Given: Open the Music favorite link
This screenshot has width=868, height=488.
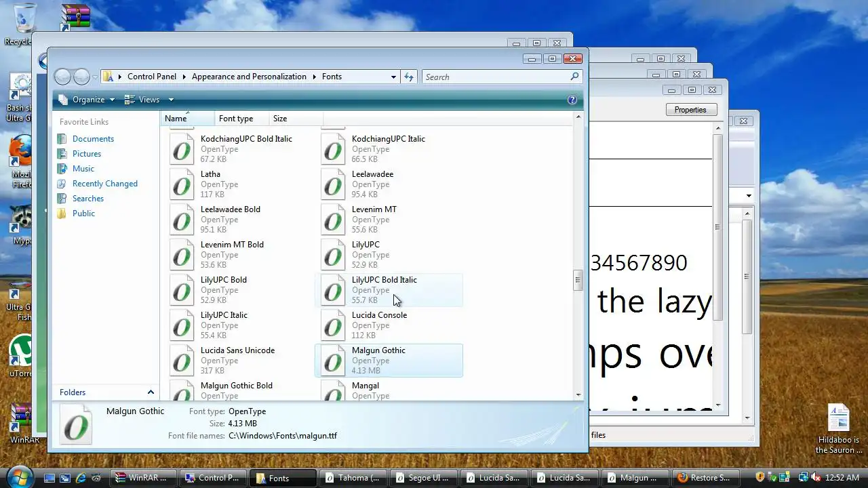Looking at the screenshot, I should pyautogui.click(x=83, y=169).
